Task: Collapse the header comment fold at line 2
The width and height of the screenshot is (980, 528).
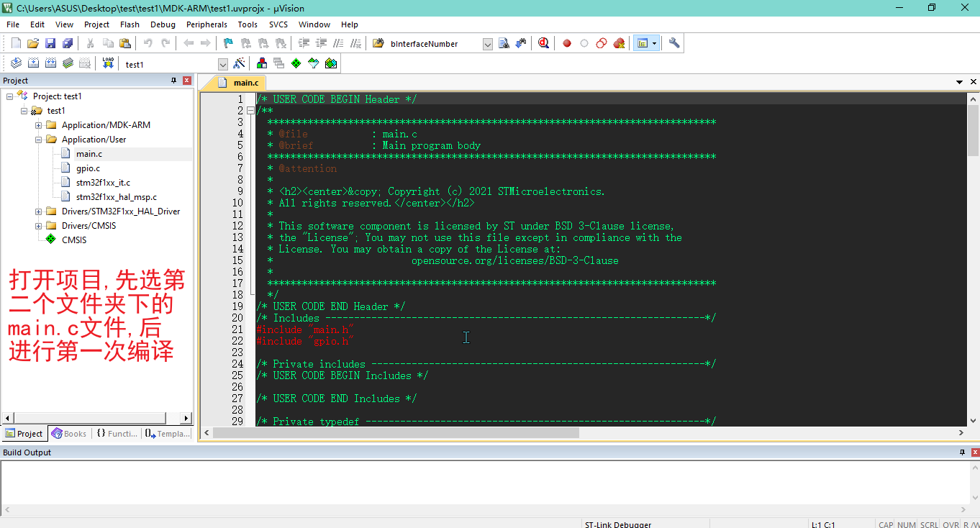Action: pos(250,111)
